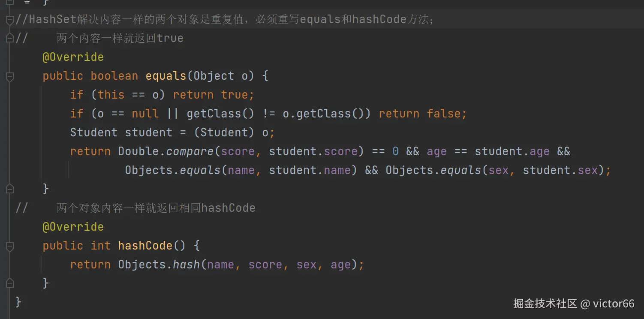Click the 掘金技术社区 watermark text

tap(545, 304)
